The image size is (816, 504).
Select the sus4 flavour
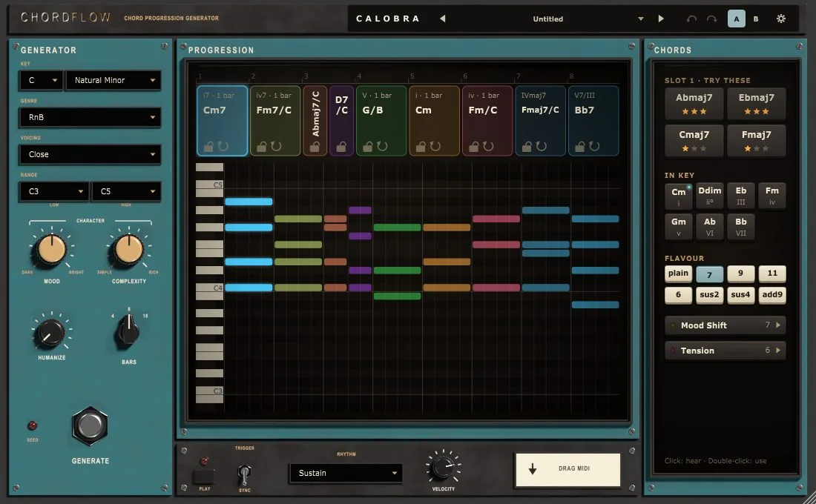[x=740, y=295]
